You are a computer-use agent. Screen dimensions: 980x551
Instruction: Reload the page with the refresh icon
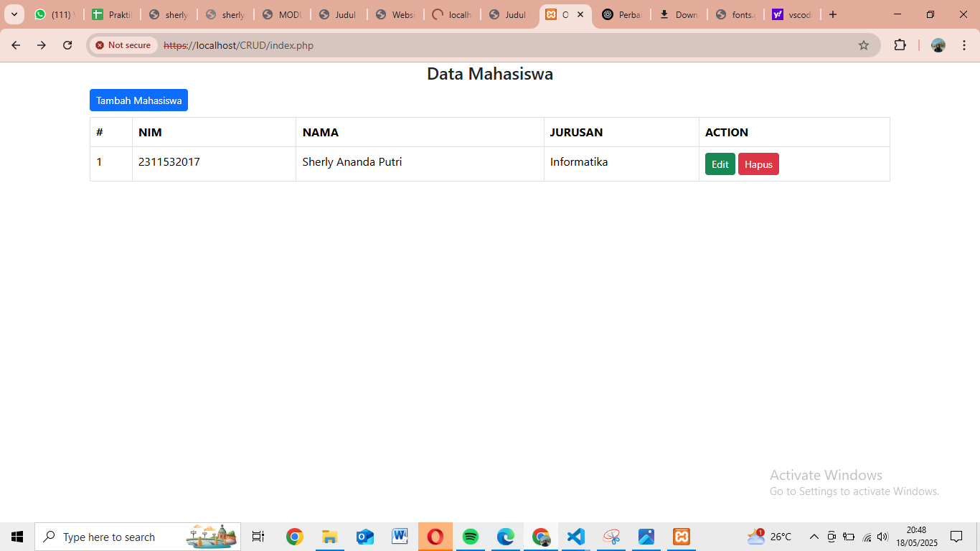[67, 45]
